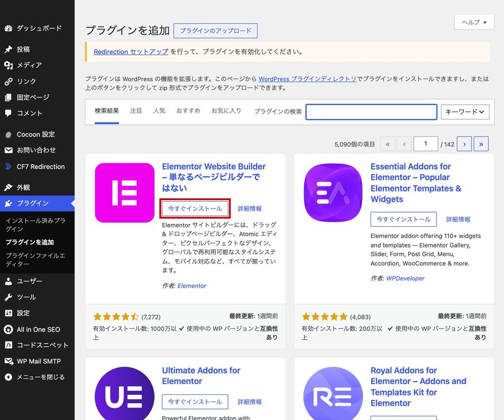504x420 pixels.
Task: Click the Elementor pink logo thumbnail
Action: 125,193
